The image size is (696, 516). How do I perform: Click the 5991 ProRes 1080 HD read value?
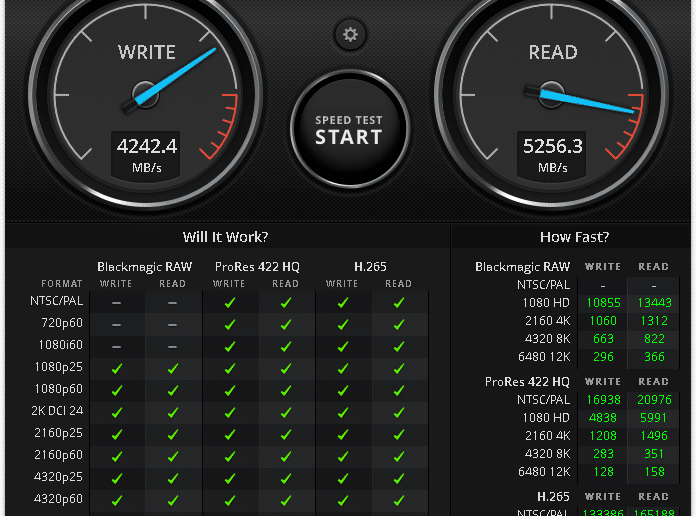click(x=653, y=418)
